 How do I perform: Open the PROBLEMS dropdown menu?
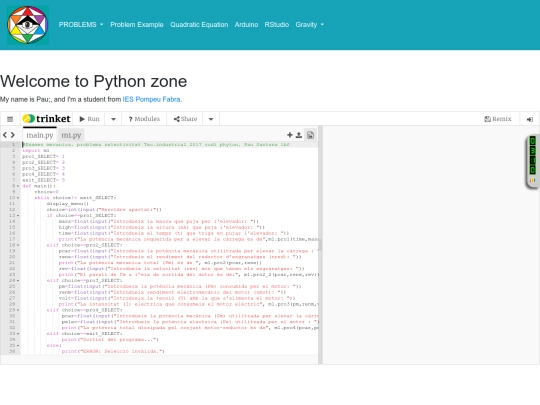click(x=81, y=24)
